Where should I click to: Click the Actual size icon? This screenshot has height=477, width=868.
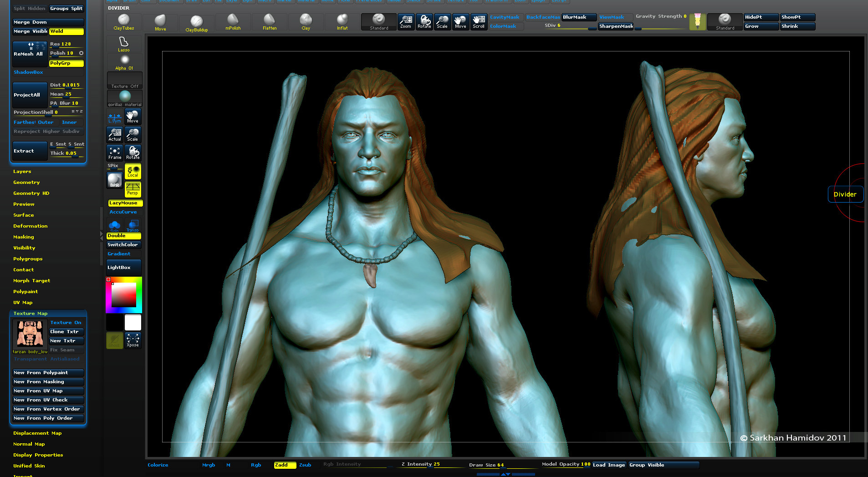pos(115,135)
